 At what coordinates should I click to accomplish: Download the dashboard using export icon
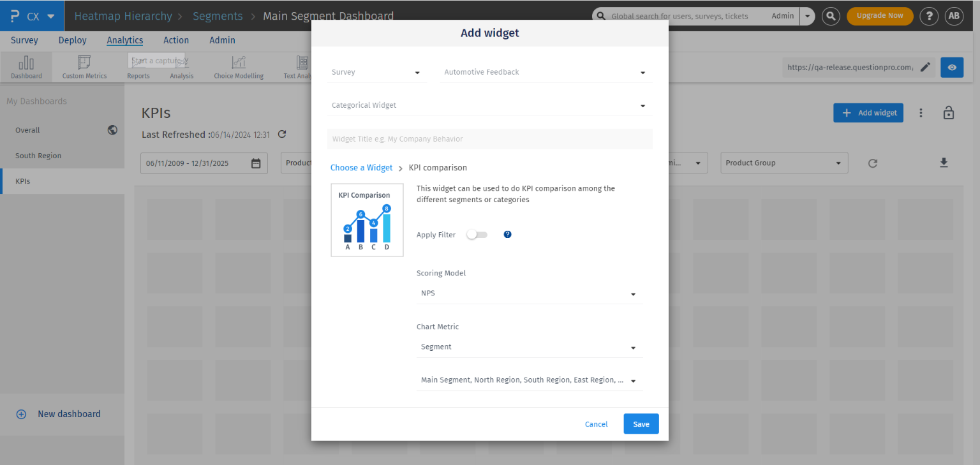point(944,163)
